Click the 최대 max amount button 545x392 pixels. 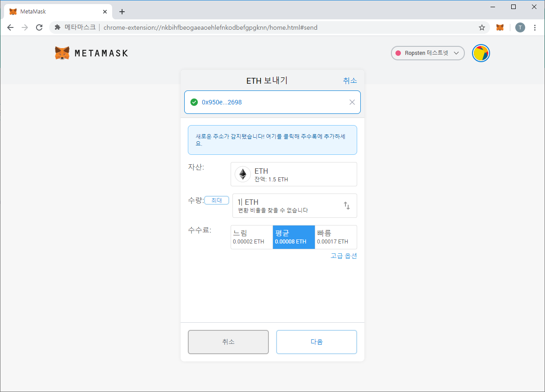[217, 200]
